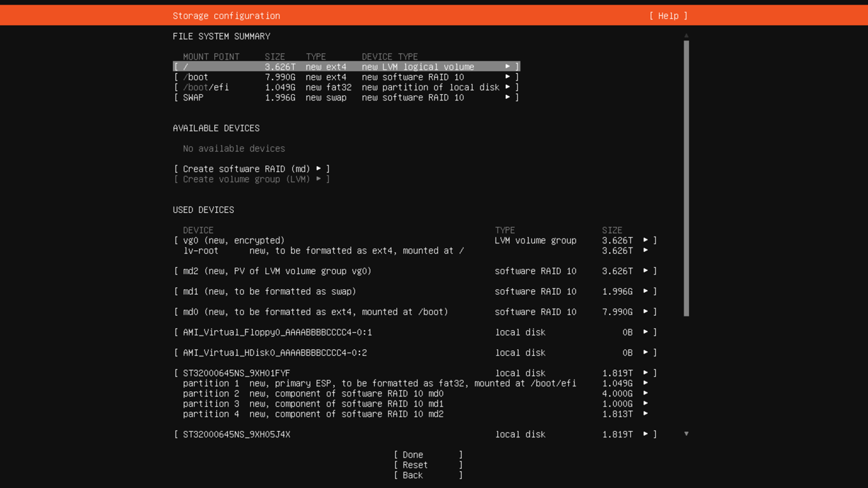The height and width of the screenshot is (488, 868).
Task: Click the arrow for partition 1 ESP
Action: [646, 384]
